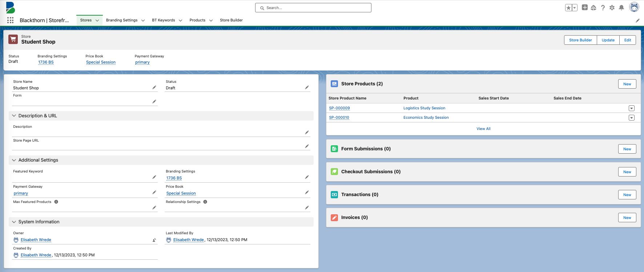This screenshot has width=644, height=272.
Task: Open Special Session price book header link
Action: tap(101, 62)
